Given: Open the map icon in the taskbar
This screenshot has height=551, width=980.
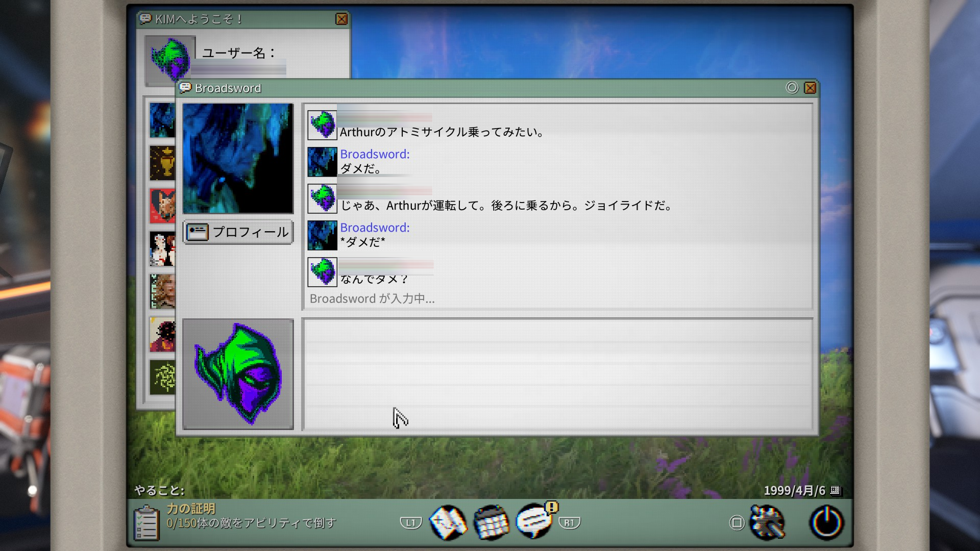Looking at the screenshot, I should tap(448, 522).
